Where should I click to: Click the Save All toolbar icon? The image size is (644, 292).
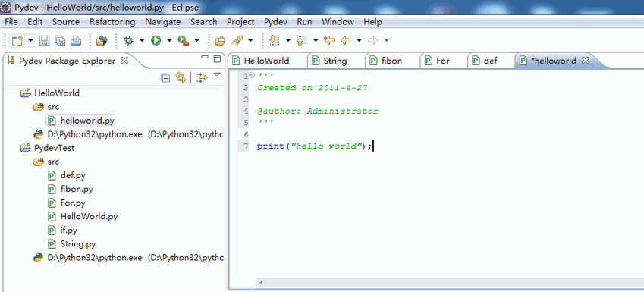pyautogui.click(x=60, y=40)
